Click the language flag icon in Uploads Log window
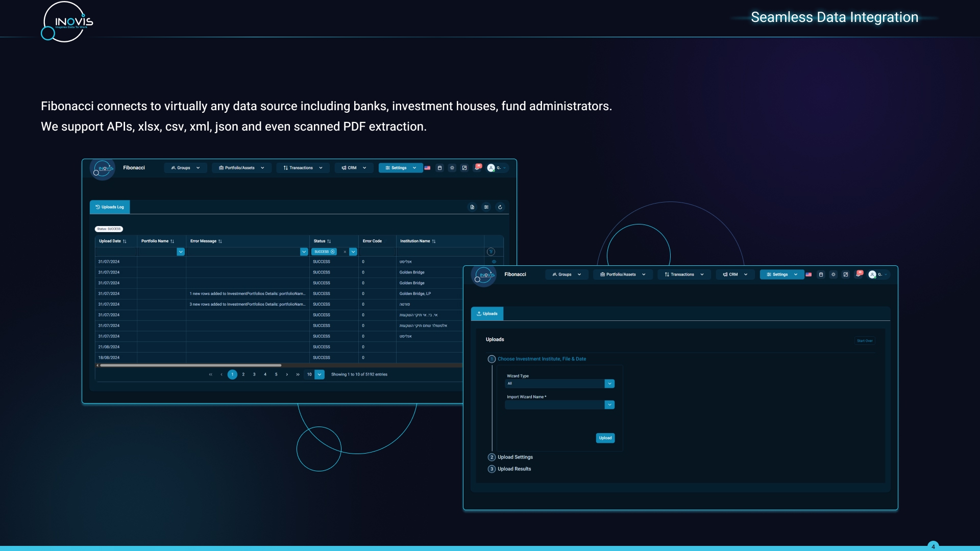 click(427, 168)
